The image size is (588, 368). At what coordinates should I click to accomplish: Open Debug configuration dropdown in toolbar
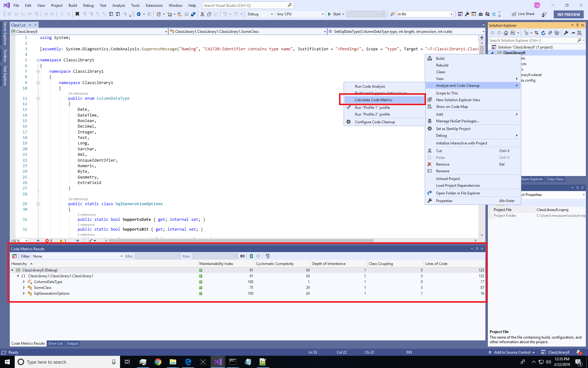[272, 14]
